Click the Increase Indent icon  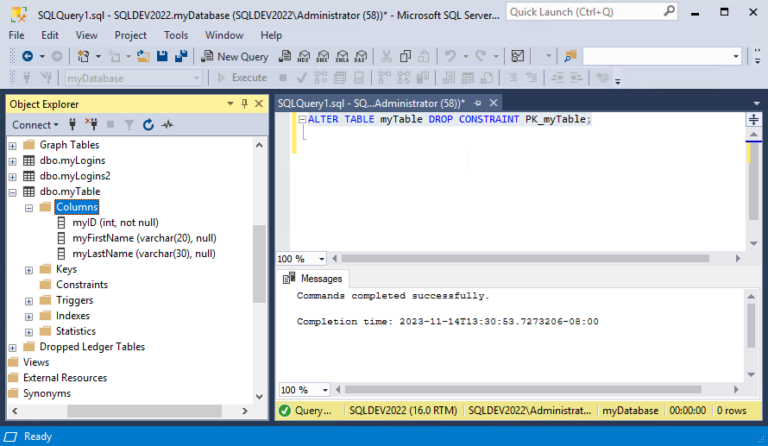[576, 78]
